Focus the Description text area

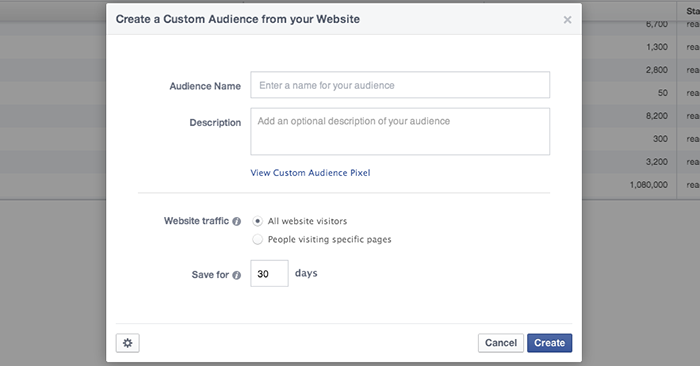(x=400, y=132)
